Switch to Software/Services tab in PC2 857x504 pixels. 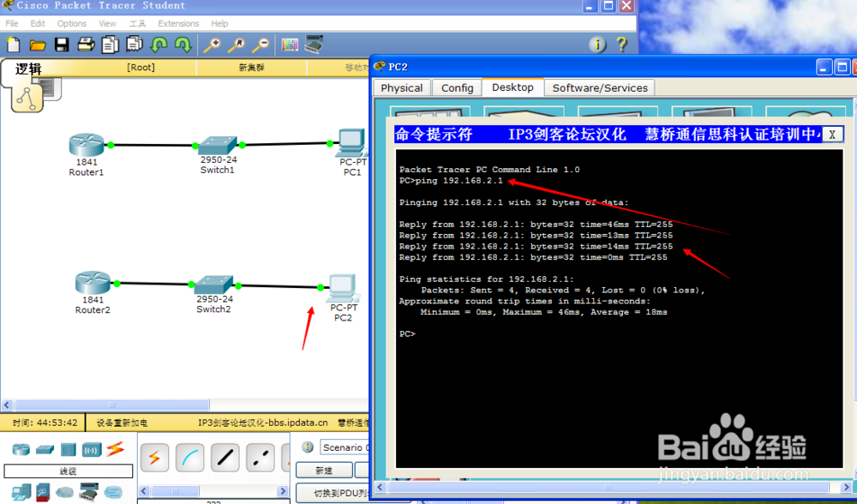pyautogui.click(x=600, y=88)
